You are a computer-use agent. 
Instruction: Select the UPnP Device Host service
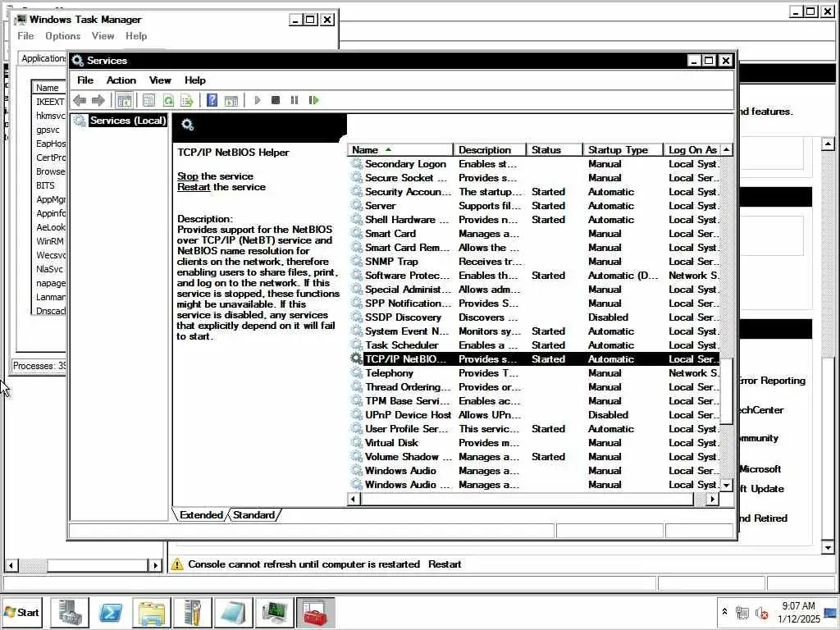[x=534, y=414]
